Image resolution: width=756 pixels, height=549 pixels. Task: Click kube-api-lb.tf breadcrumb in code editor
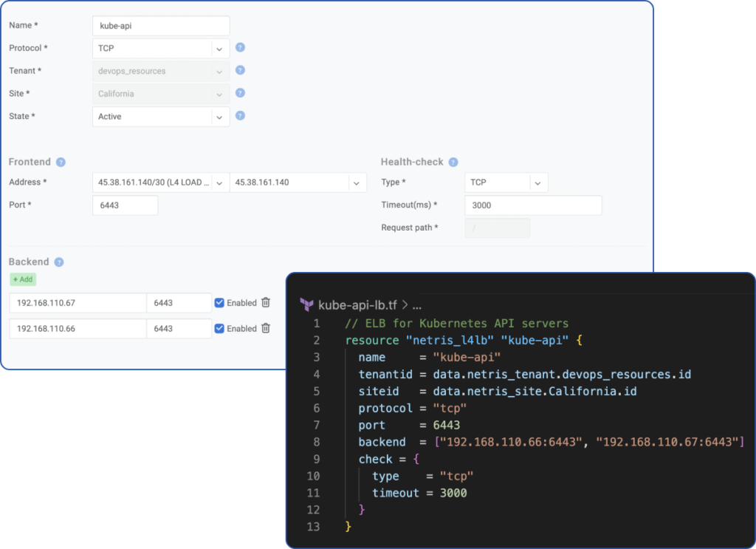pos(357,305)
